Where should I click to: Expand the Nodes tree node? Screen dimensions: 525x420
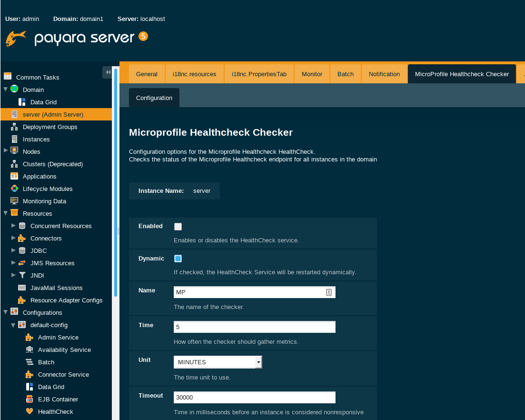point(6,150)
